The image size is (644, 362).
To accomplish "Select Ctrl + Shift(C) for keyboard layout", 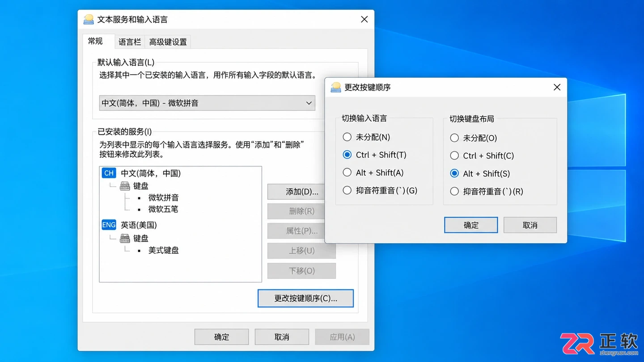I will 454,156.
